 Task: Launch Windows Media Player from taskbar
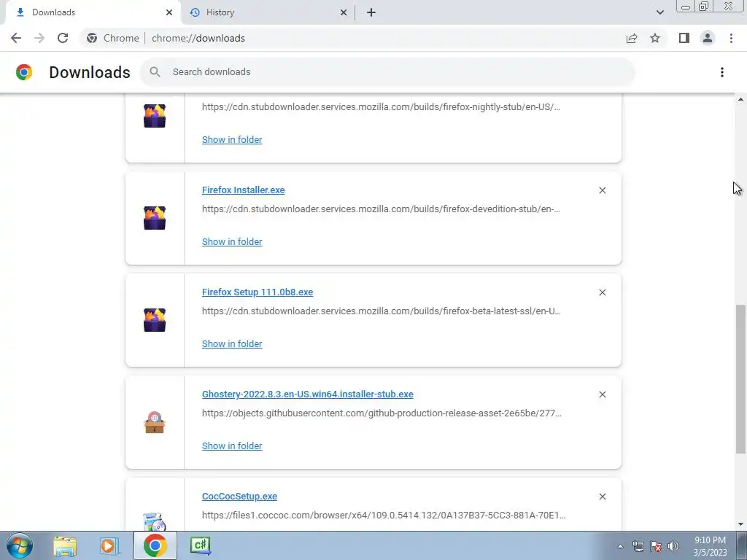[x=109, y=545]
